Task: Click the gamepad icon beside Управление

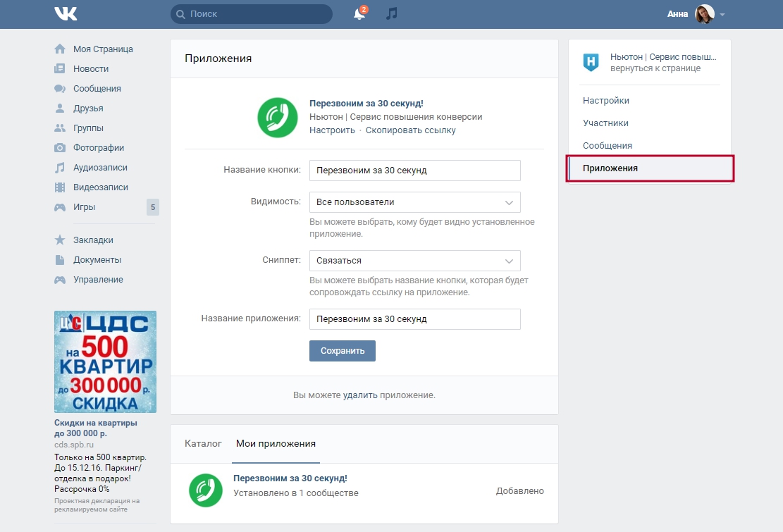Action: [x=60, y=280]
